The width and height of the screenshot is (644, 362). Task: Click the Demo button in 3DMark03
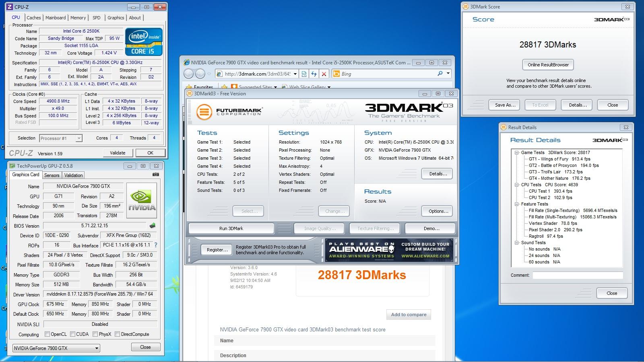click(431, 228)
